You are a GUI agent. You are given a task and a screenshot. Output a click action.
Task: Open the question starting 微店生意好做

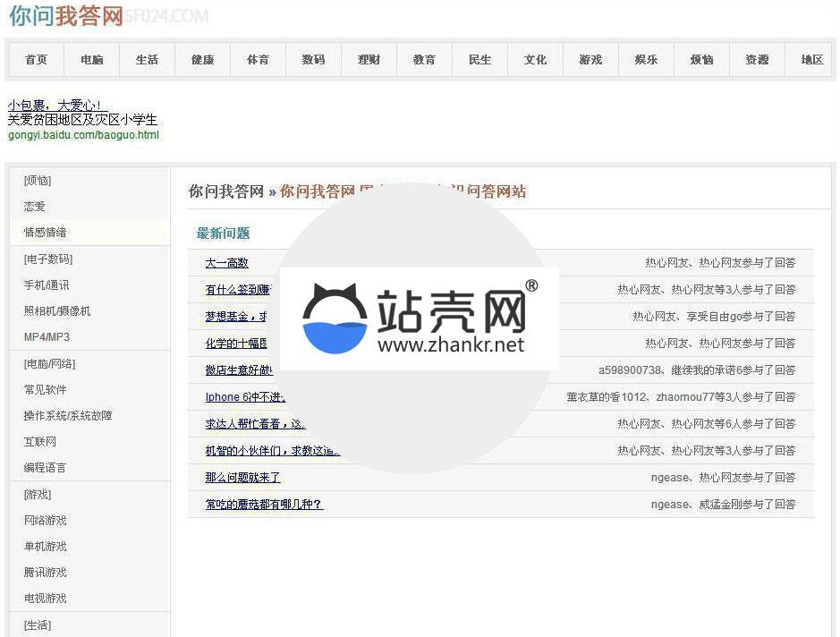coord(239,370)
